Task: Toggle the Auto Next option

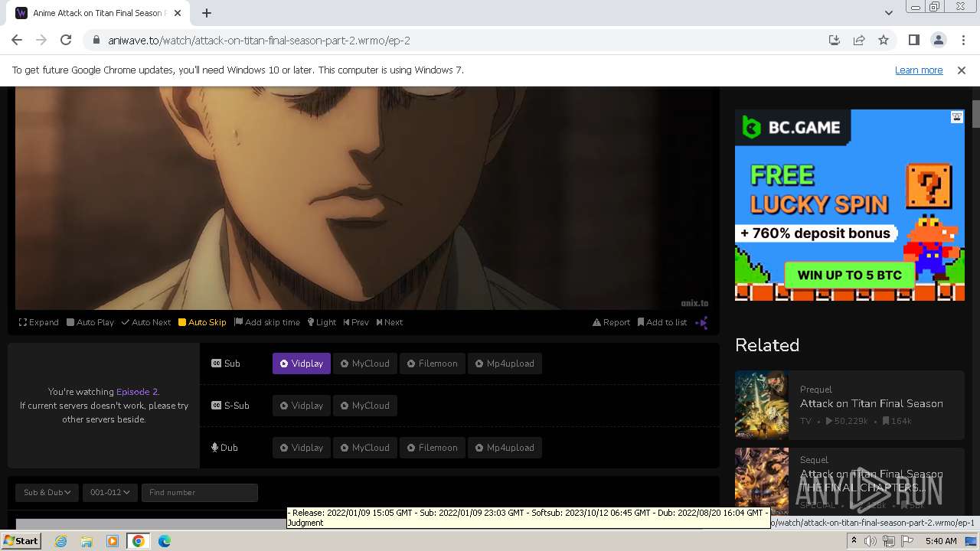Action: click(146, 322)
